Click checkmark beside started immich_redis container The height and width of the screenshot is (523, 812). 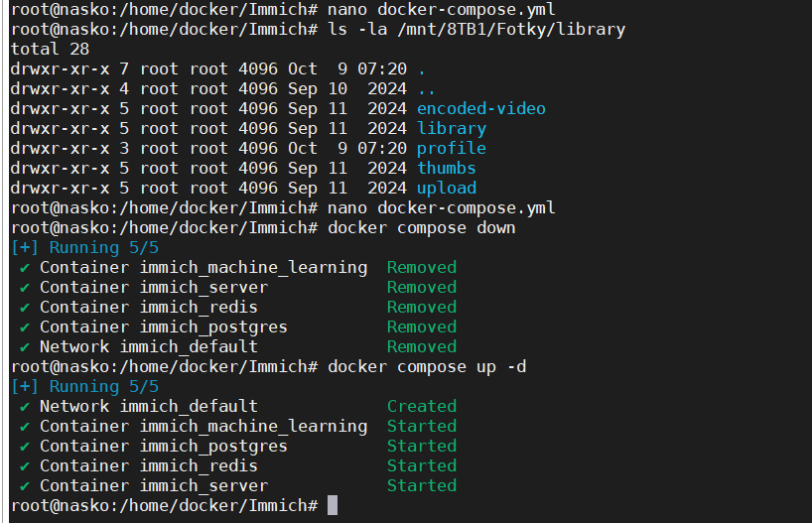(x=25, y=466)
